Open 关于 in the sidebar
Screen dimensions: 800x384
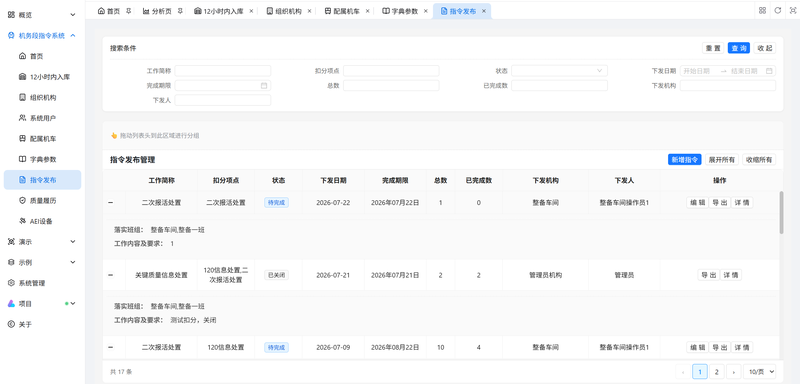[x=42, y=324]
